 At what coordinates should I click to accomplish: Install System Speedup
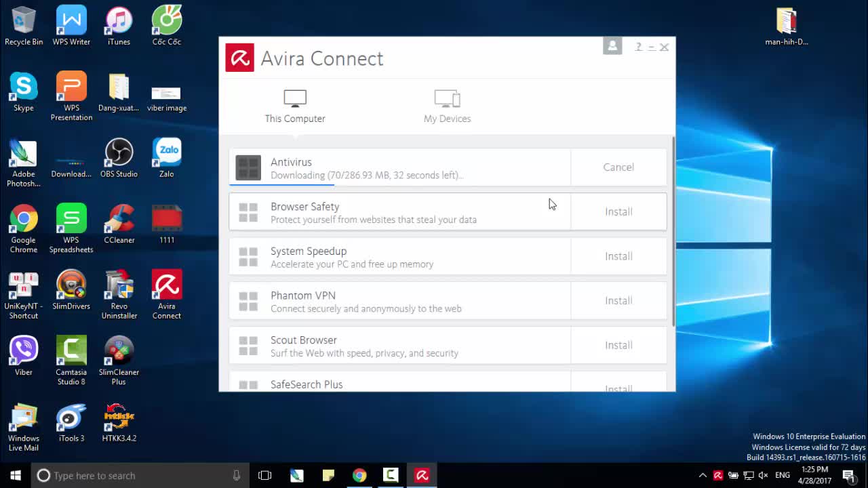618,256
